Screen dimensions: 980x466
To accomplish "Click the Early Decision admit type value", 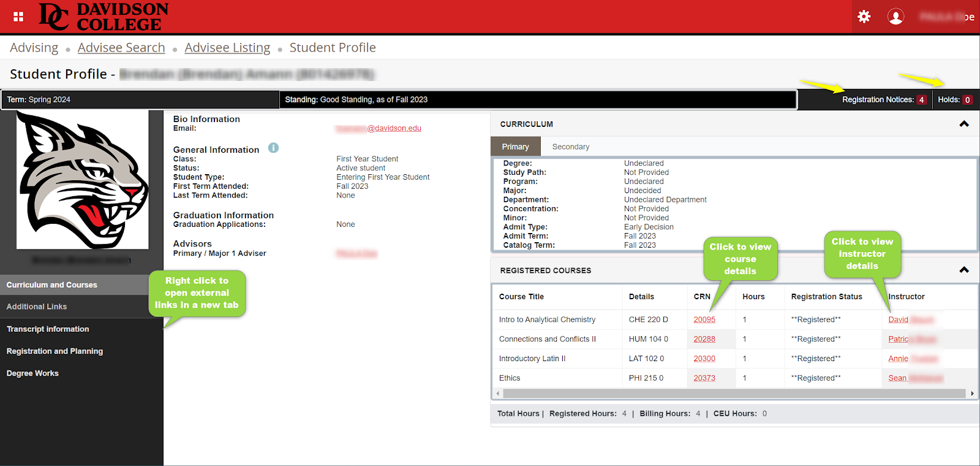I will 649,227.
